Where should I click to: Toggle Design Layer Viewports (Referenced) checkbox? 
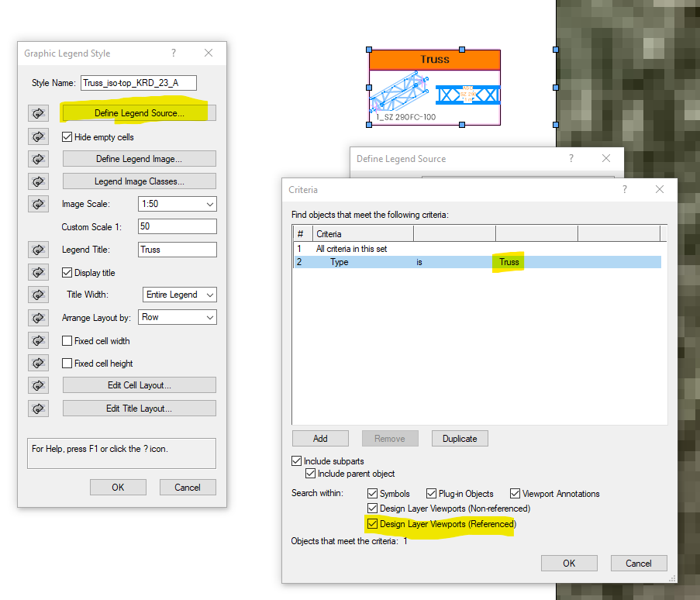[x=373, y=525]
